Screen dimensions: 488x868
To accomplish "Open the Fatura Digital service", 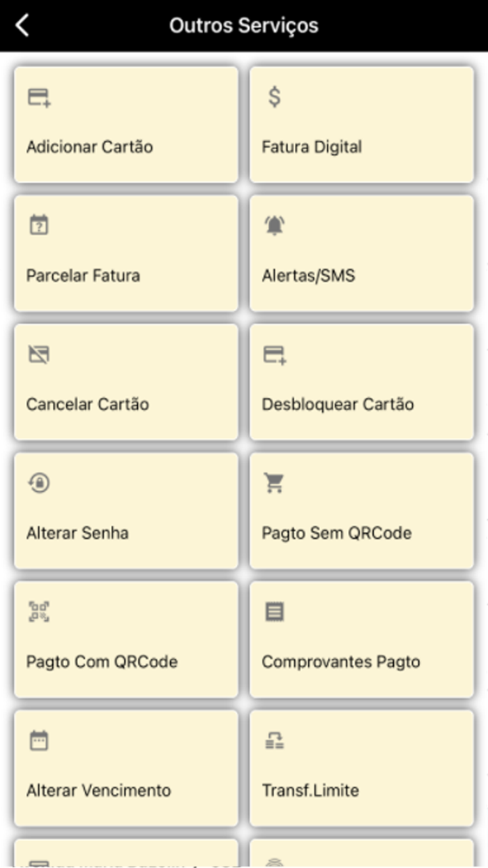I will (361, 124).
